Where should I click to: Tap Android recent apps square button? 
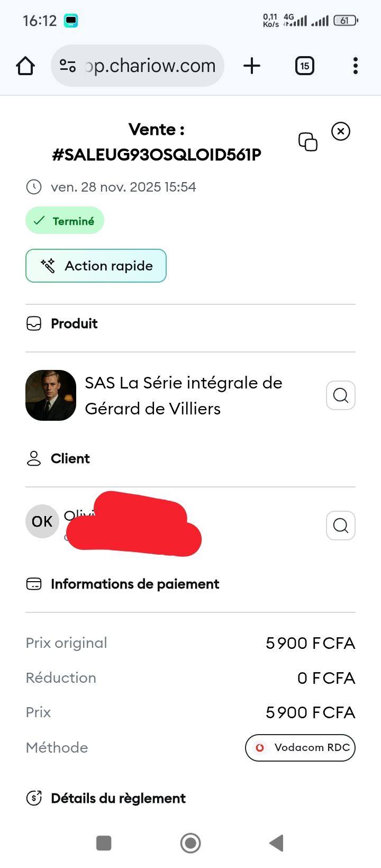pyautogui.click(x=104, y=843)
